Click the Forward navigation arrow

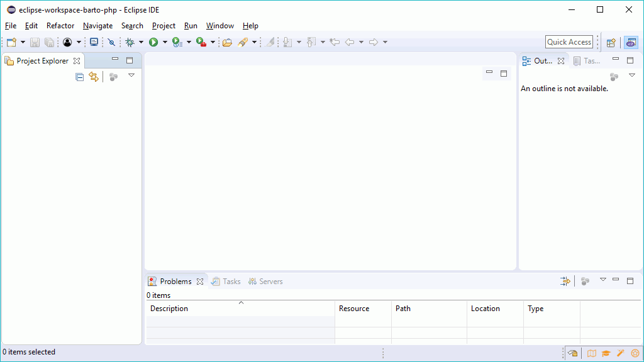click(374, 42)
